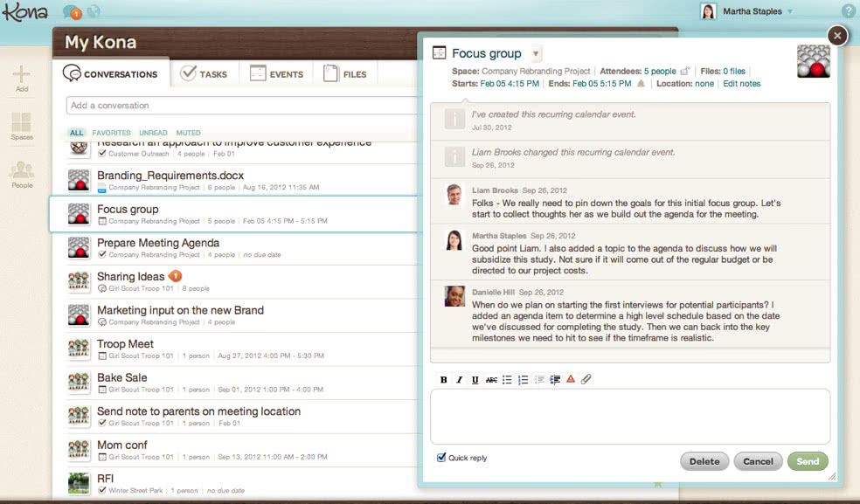The width and height of the screenshot is (860, 504).
Task: Click the Delete button
Action: (x=704, y=461)
